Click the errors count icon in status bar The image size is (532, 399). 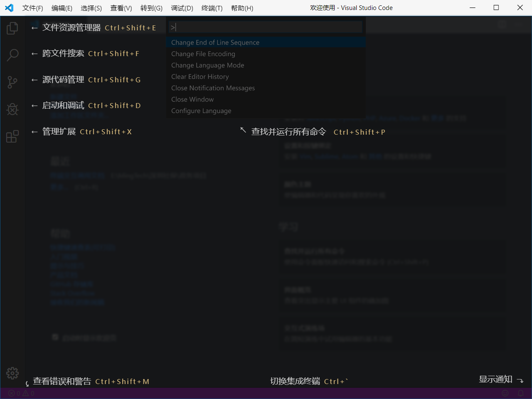tap(14, 393)
